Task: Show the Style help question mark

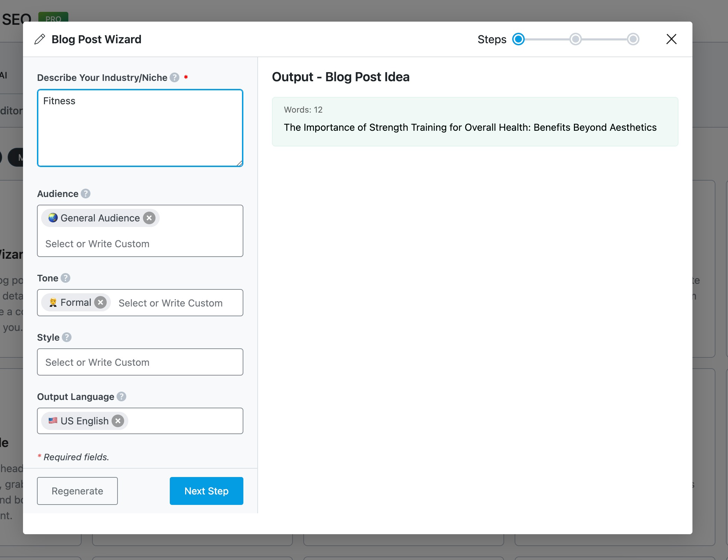Action: point(67,337)
